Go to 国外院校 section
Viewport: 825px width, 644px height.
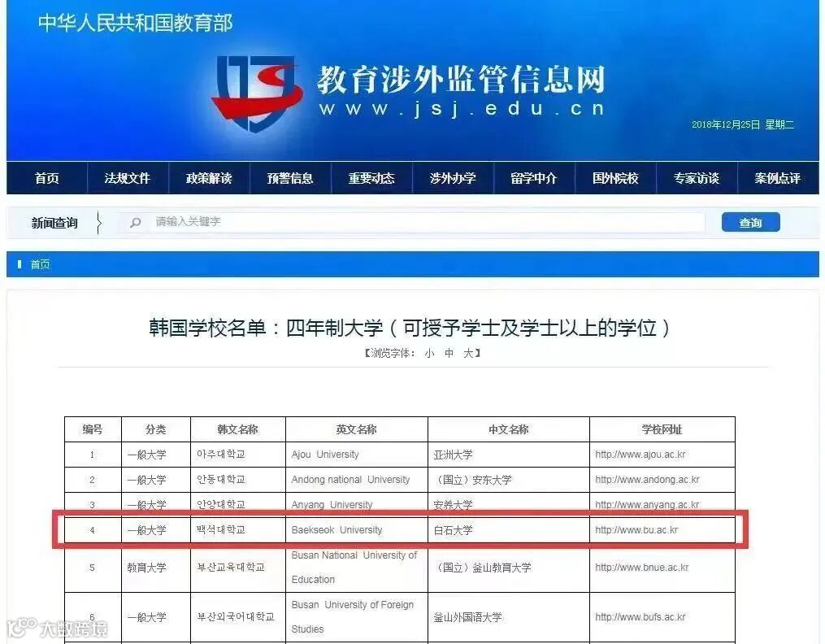pos(615,178)
